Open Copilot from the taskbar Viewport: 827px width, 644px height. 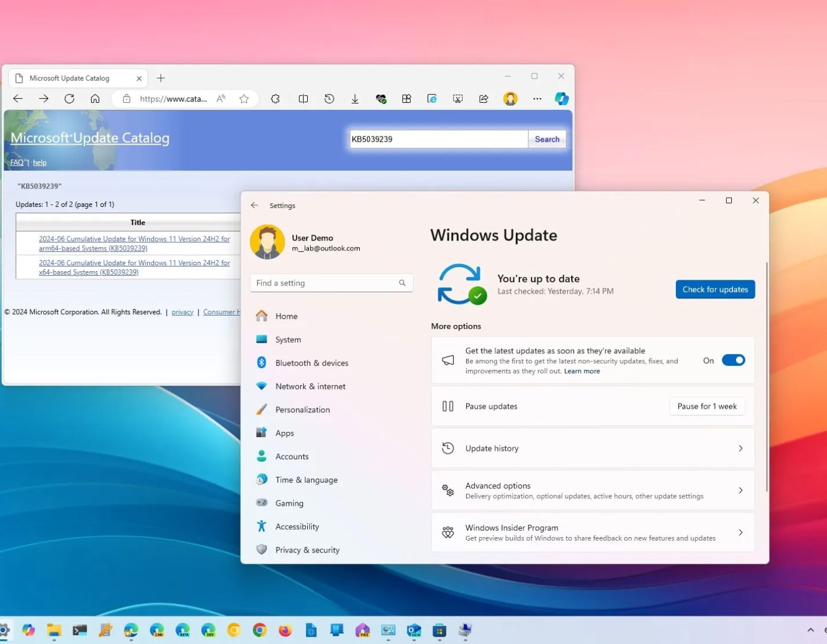[28, 630]
